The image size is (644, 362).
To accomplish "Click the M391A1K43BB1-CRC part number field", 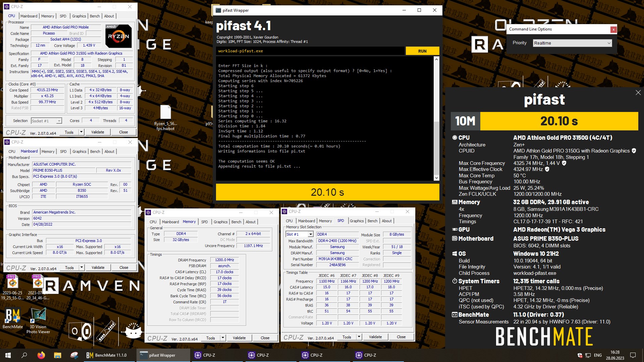I will (x=337, y=259).
